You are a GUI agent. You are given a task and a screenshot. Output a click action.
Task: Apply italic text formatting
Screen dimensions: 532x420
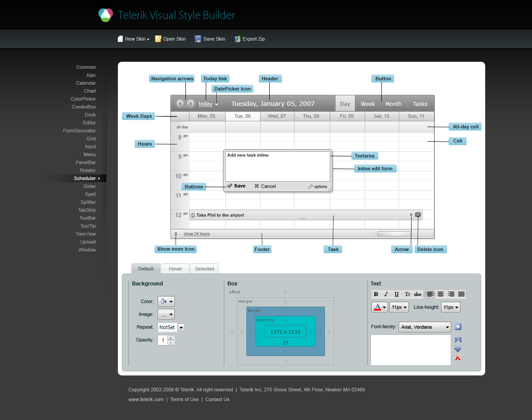click(386, 294)
